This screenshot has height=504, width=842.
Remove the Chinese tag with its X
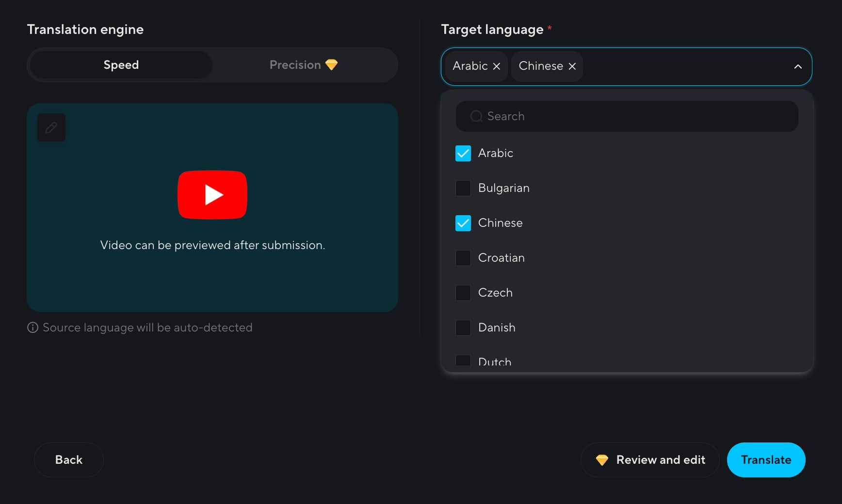[x=572, y=66]
